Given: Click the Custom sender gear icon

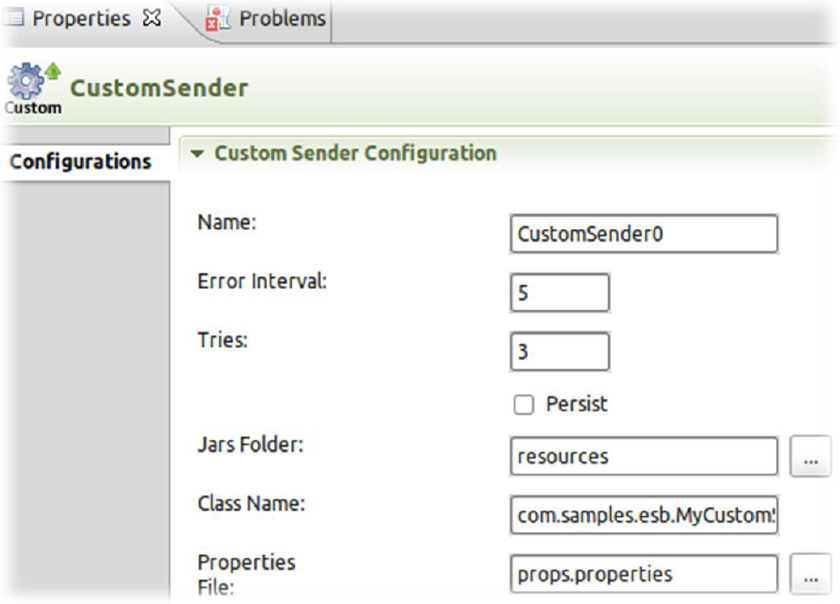Looking at the screenshot, I should point(29,82).
